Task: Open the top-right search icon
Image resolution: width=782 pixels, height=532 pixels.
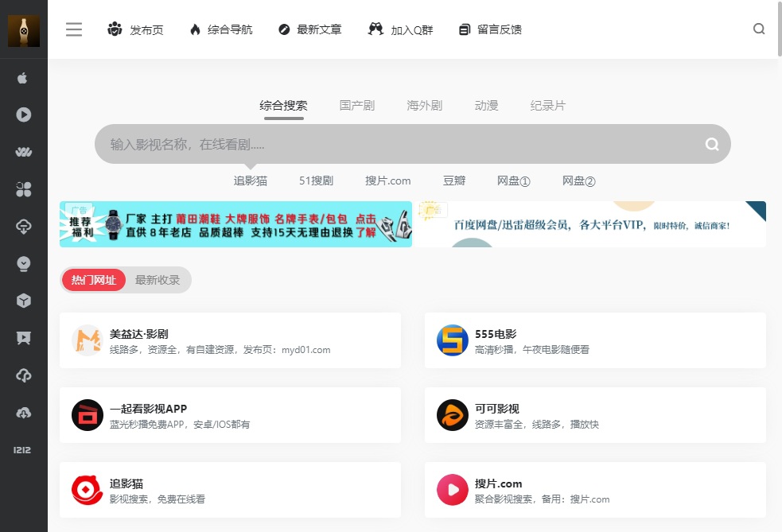Action: [x=759, y=29]
